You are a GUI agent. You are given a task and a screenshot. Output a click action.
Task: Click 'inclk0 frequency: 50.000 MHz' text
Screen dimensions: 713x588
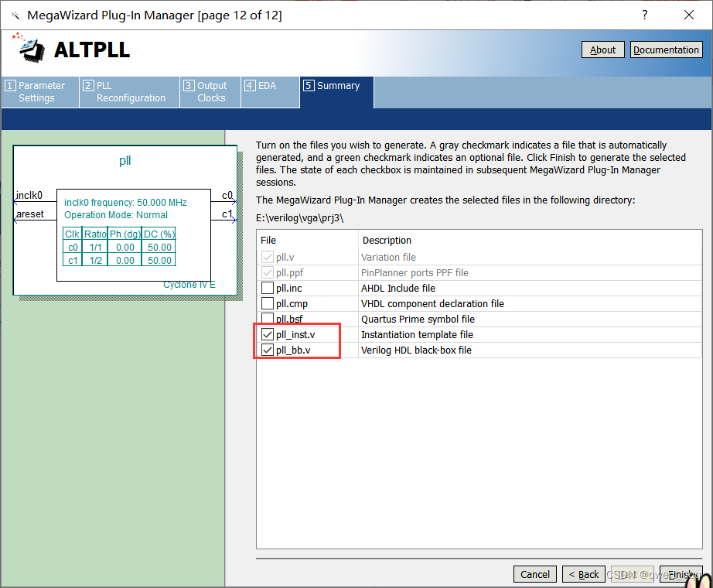[x=125, y=203]
